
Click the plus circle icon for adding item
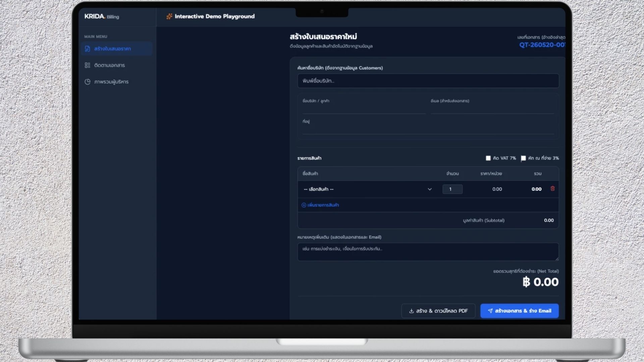[304, 205]
